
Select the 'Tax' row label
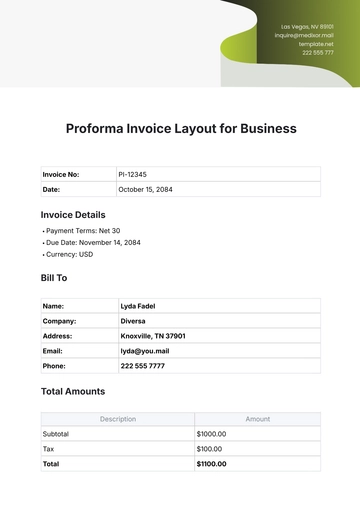[48, 449]
